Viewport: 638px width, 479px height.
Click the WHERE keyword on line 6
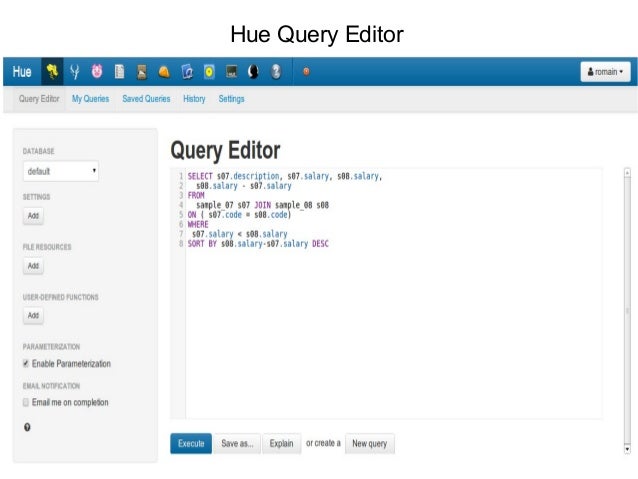pos(198,224)
